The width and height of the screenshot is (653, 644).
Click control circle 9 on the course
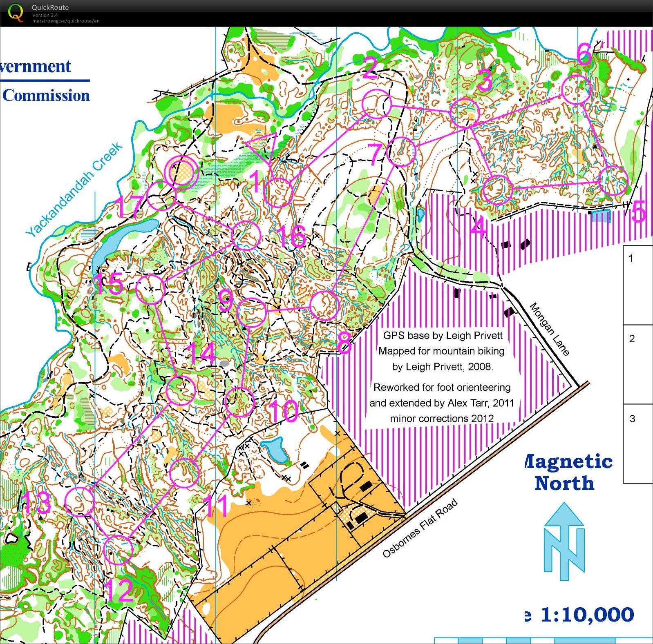(x=252, y=312)
